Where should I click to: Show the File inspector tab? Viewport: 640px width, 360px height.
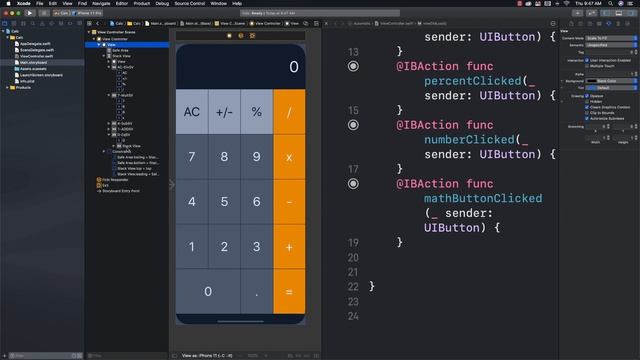571,24
